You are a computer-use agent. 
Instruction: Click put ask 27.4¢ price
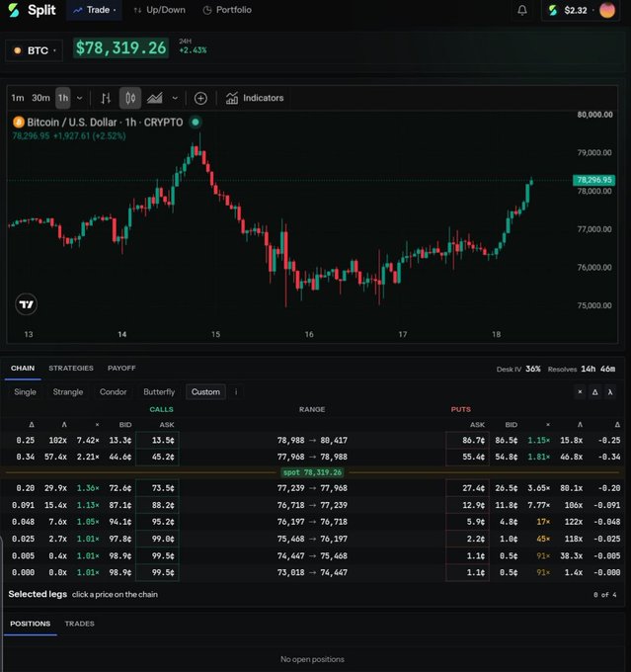[x=467, y=488]
